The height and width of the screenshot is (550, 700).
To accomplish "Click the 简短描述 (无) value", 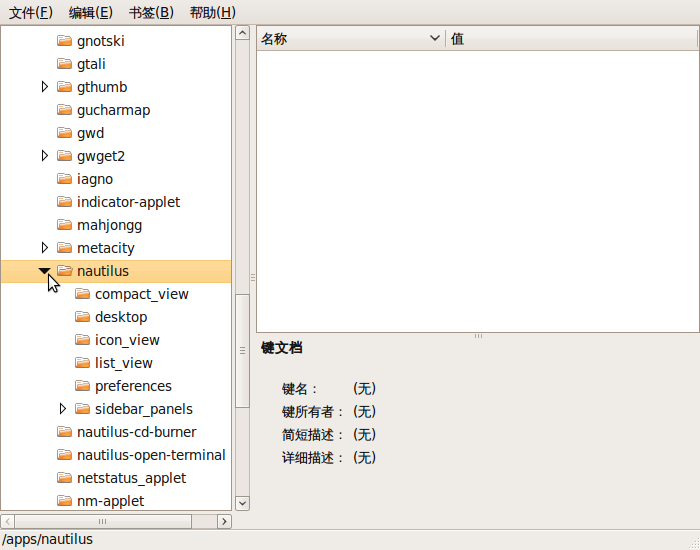I will click(x=364, y=434).
